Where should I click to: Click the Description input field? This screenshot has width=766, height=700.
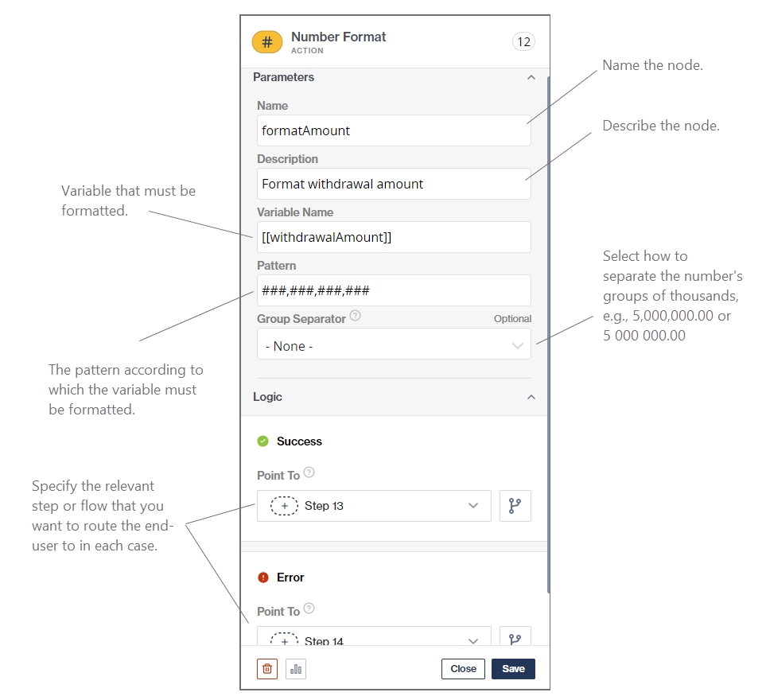pos(394,184)
